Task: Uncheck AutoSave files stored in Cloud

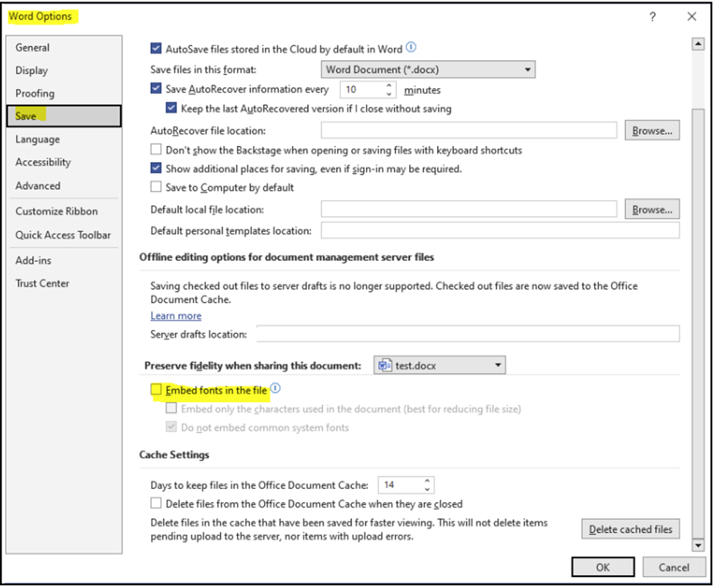Action: [156, 48]
